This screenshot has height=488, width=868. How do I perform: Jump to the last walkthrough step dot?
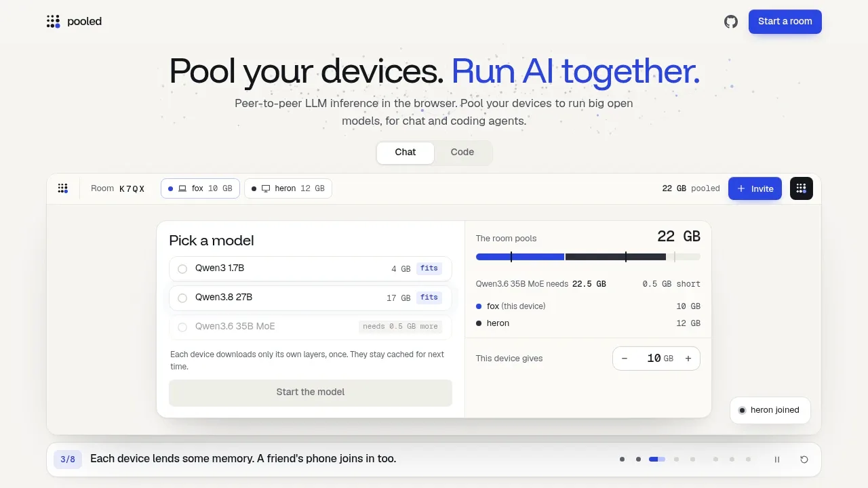click(x=748, y=460)
